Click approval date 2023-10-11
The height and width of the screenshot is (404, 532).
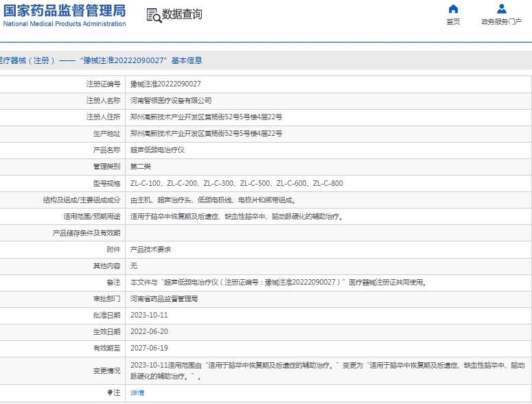click(149, 316)
